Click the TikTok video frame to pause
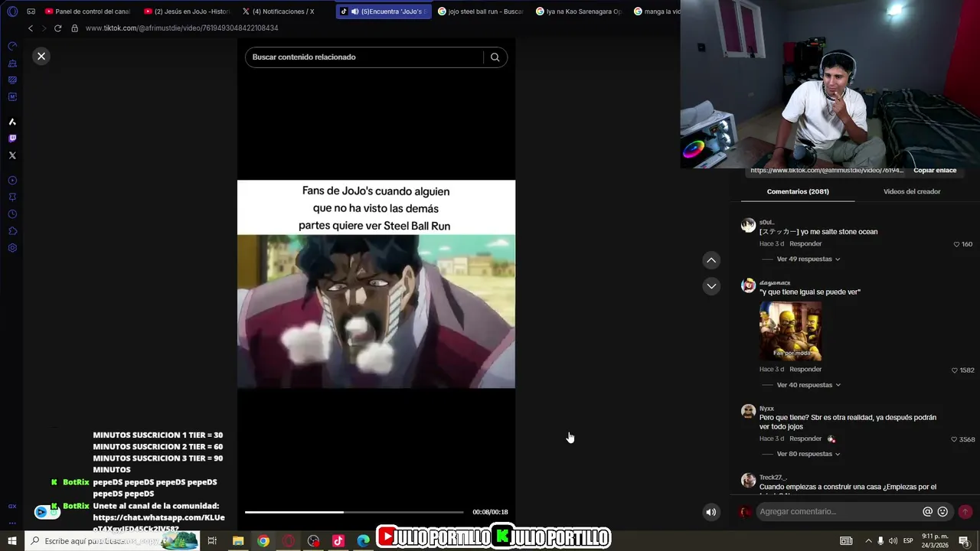Viewport: 980px width, 551px height. tap(376, 284)
